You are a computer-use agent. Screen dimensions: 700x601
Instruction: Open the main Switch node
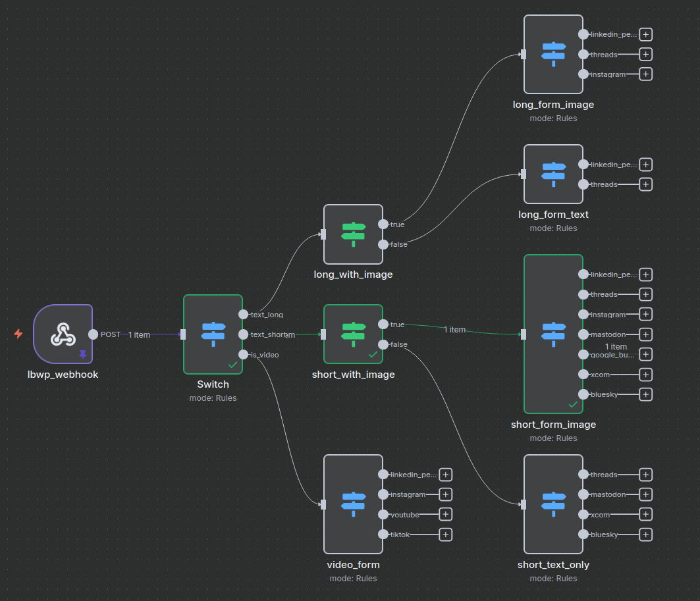tap(213, 334)
